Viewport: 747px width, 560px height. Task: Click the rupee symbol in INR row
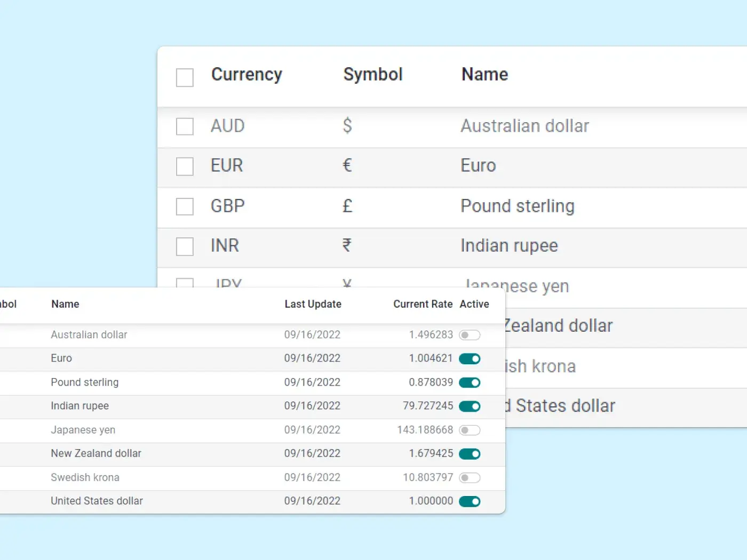click(x=347, y=245)
